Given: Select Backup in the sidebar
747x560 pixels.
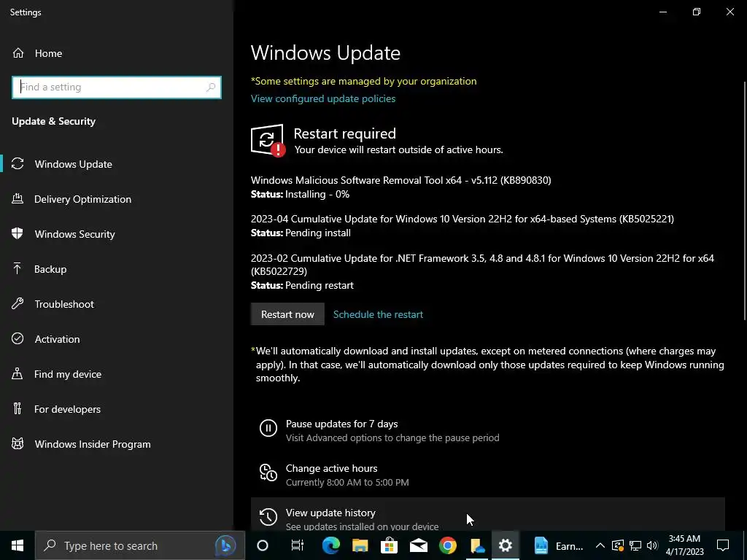Looking at the screenshot, I should 117,269.
